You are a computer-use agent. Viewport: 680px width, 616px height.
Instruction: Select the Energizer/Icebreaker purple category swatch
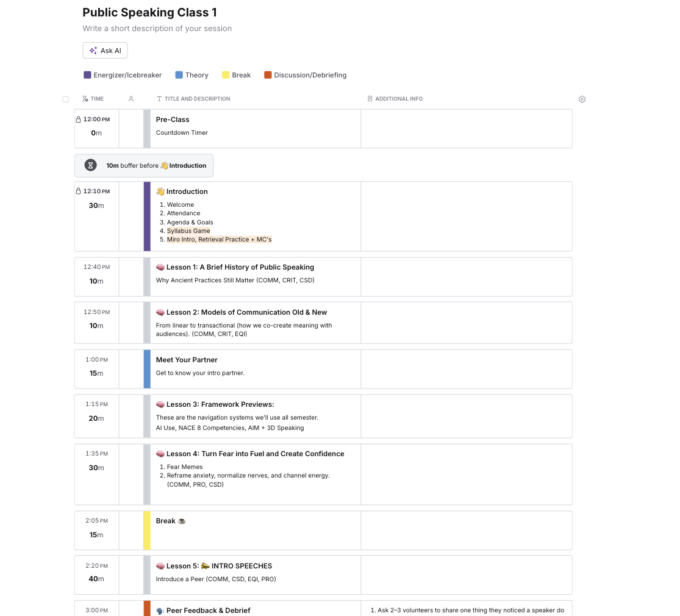click(87, 75)
